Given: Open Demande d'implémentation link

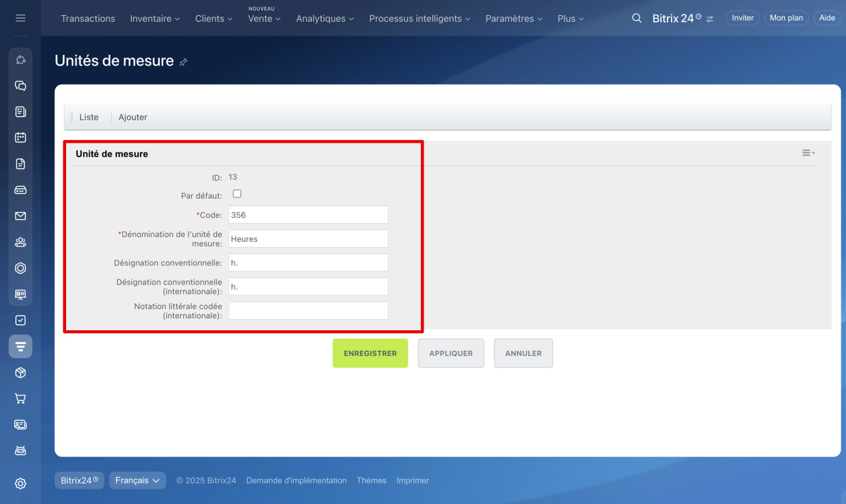Looking at the screenshot, I should [x=296, y=480].
